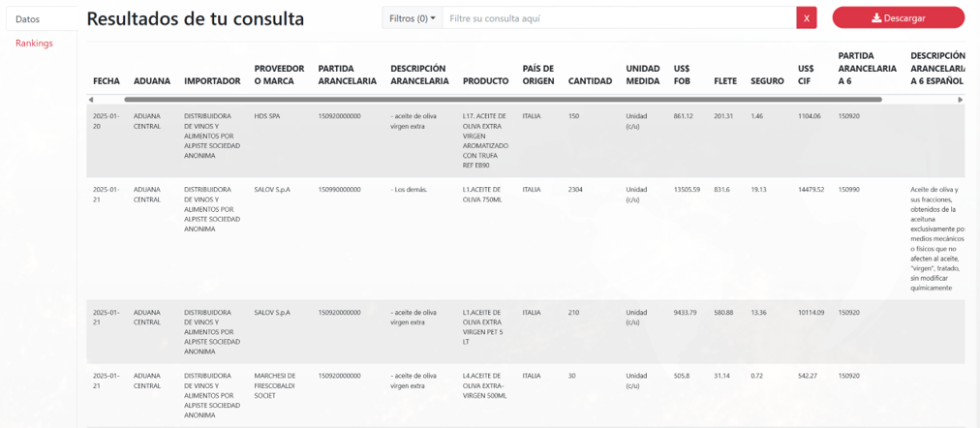Click the PROVEEDOR O MARCA column header
Image resolution: width=980 pixels, height=428 pixels.
point(279,75)
